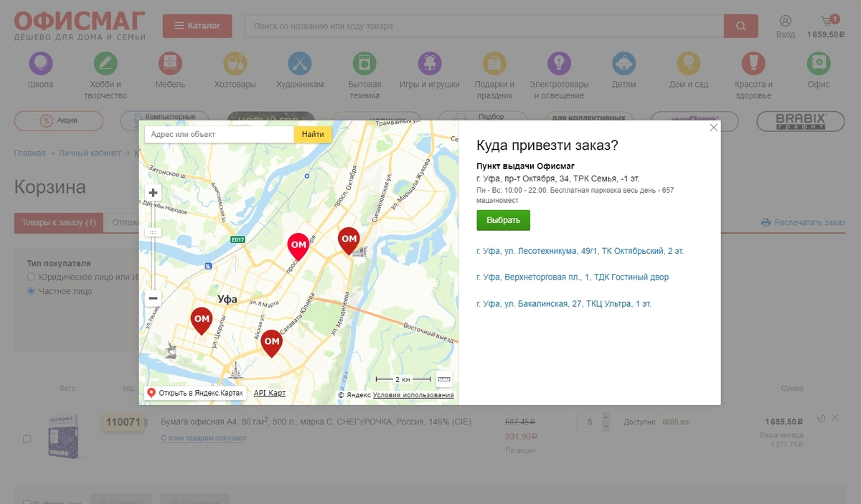This screenshot has width=861, height=504.
Task: Click the map zoom level slider handle
Action: pyautogui.click(x=153, y=232)
